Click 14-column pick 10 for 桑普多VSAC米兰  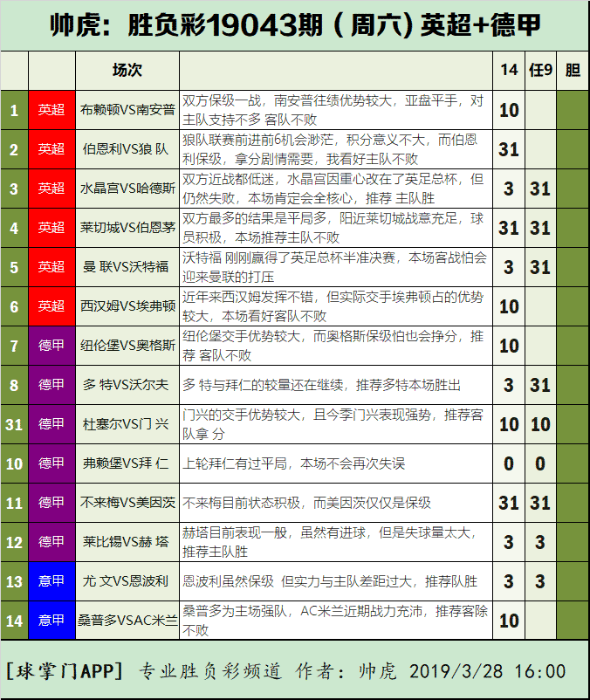coord(509,621)
